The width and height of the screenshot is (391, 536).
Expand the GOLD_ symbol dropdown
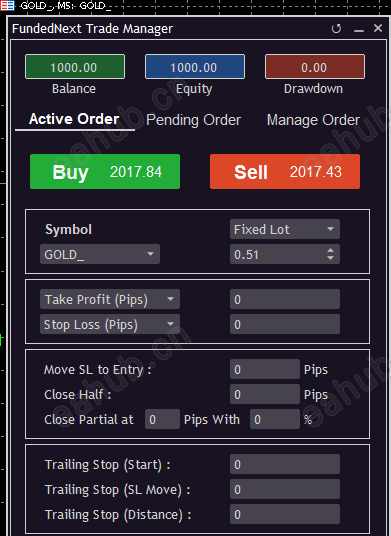click(x=100, y=254)
